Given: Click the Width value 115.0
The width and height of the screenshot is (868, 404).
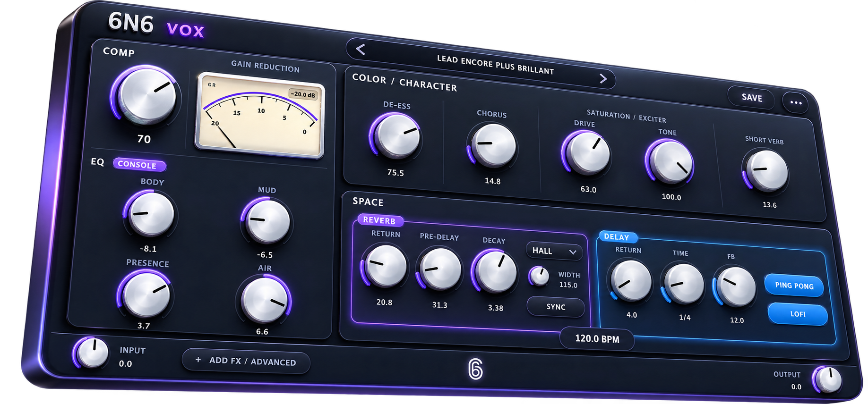Looking at the screenshot, I should (568, 285).
